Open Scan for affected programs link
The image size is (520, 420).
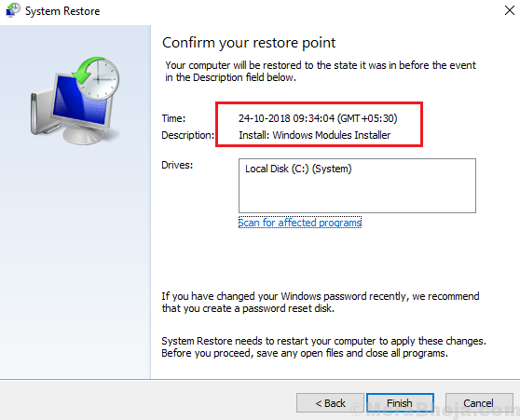(300, 223)
